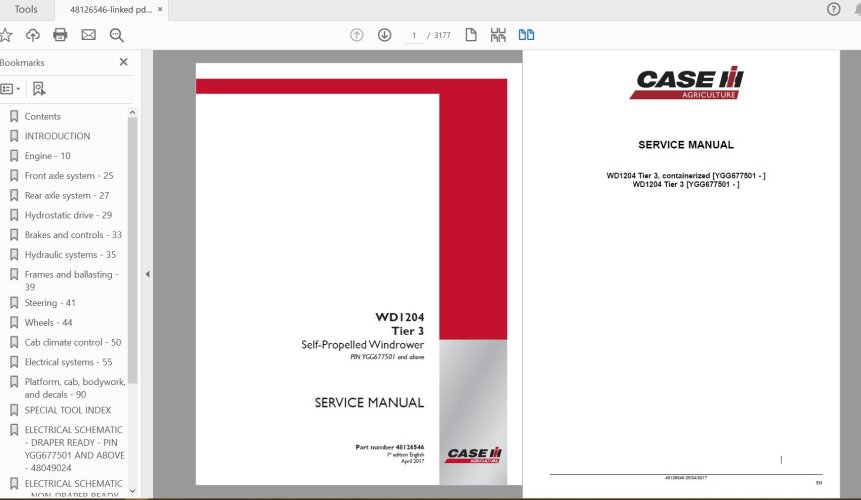
Task: Click bookmark icon beside Hydraulic systems - 35
Action: [14, 255]
